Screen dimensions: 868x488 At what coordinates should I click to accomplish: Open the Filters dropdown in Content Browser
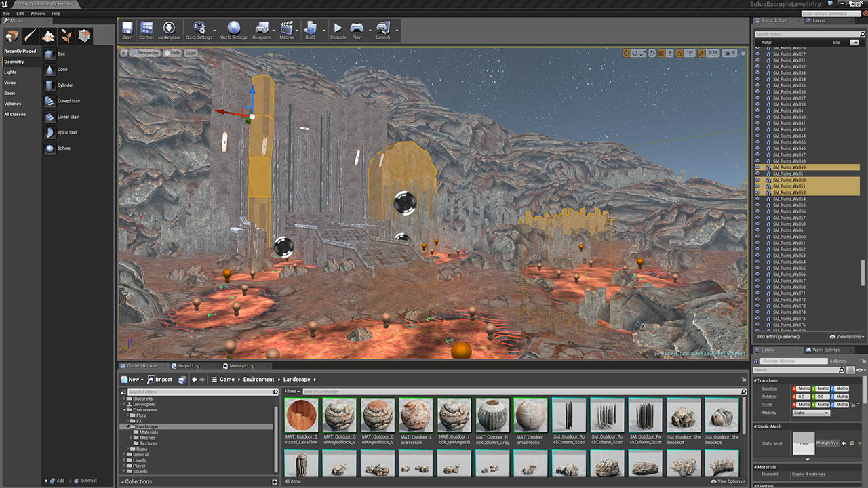tap(292, 392)
